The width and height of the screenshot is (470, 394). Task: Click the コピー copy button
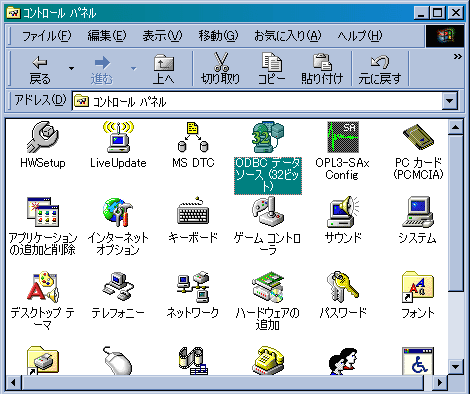coord(272,69)
